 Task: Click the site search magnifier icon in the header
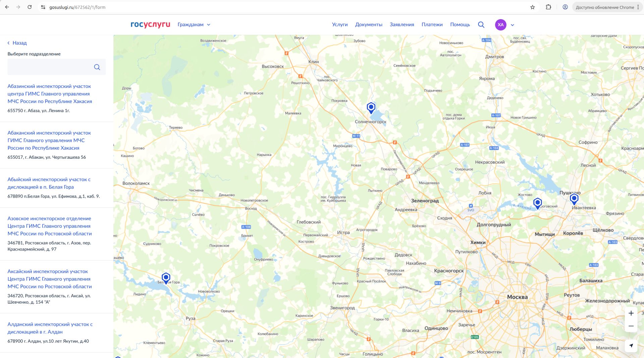pyautogui.click(x=481, y=24)
